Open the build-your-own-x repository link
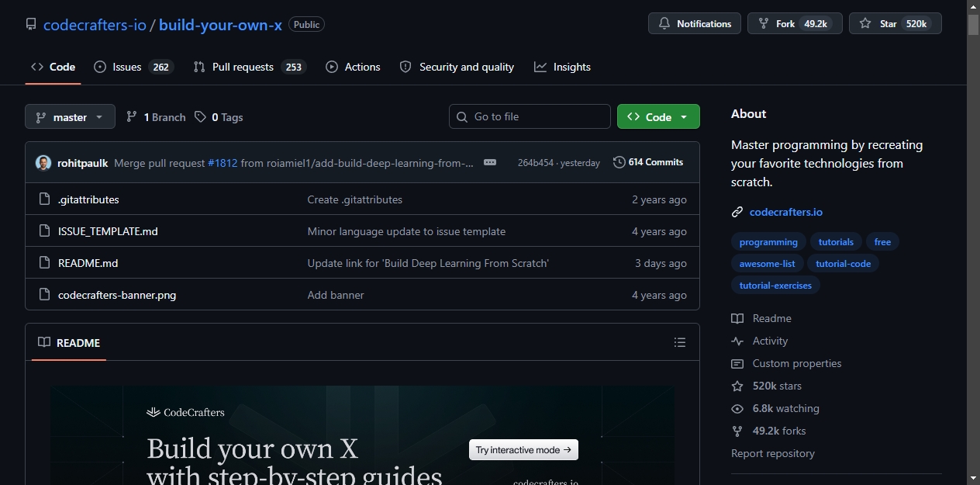Image resolution: width=980 pixels, height=485 pixels. (x=220, y=24)
